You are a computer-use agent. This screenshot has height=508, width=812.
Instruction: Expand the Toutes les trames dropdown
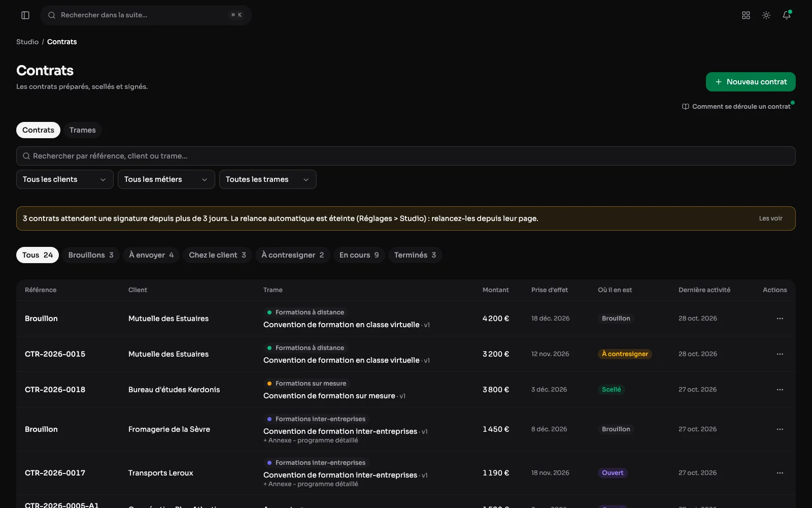click(268, 179)
